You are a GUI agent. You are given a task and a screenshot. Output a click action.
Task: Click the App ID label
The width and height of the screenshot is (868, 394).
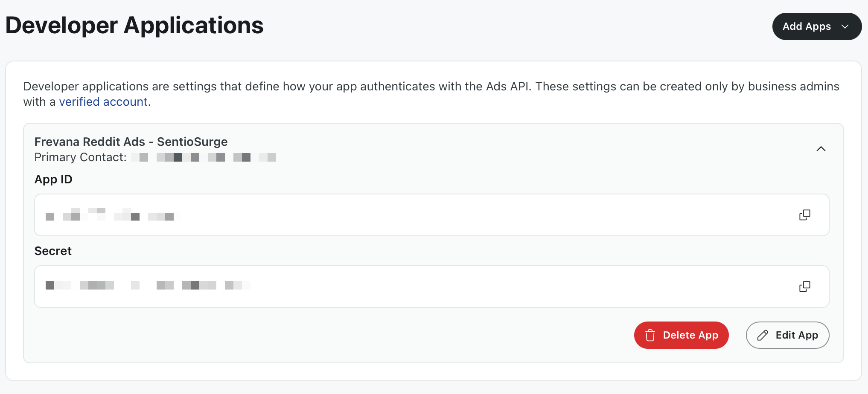53,180
